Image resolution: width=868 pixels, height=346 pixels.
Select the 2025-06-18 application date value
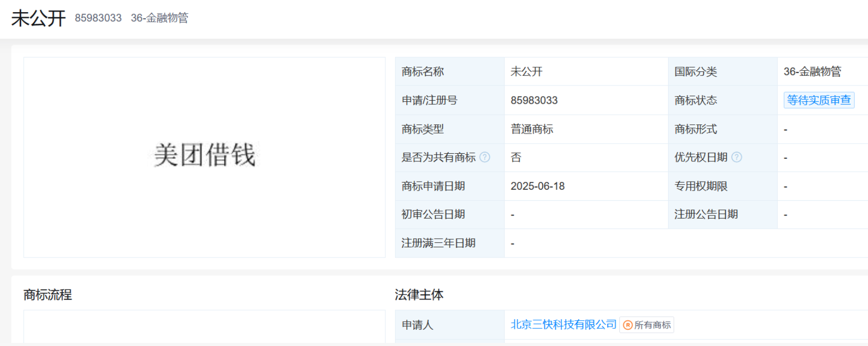pos(537,186)
